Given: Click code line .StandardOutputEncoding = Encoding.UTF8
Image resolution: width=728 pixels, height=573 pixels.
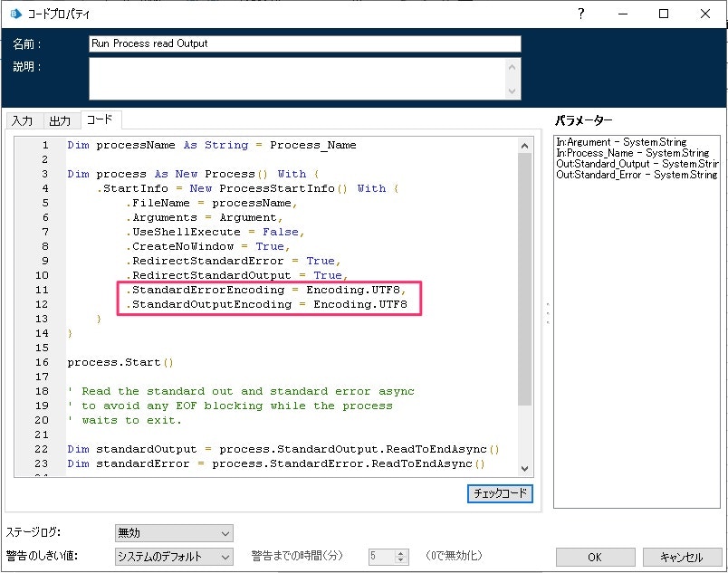Looking at the screenshot, I should click(266, 304).
